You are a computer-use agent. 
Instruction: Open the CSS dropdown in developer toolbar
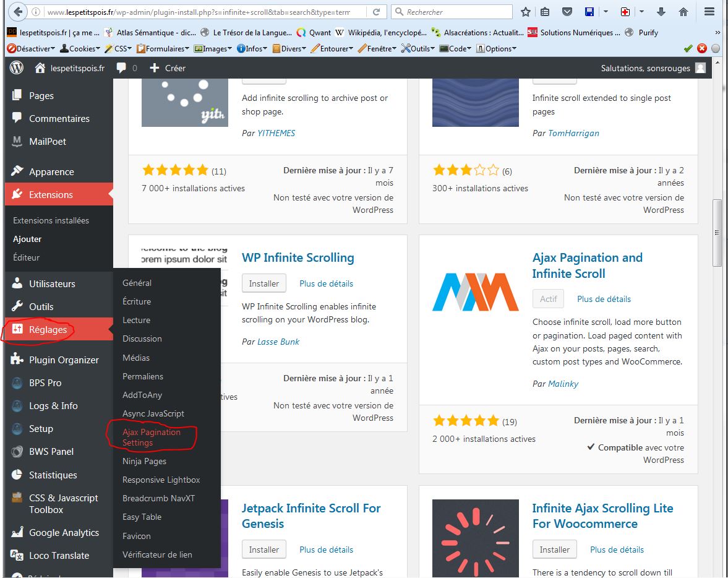click(x=119, y=48)
